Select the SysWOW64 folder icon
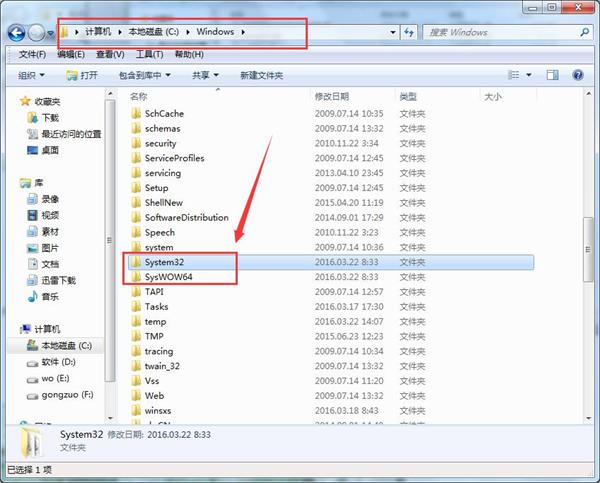Image resolution: width=600 pixels, height=483 pixels. coord(136,276)
